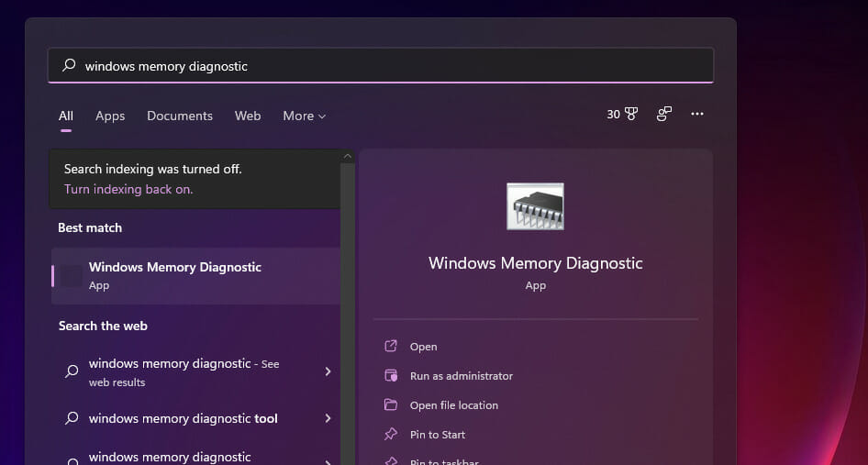Open the rewards points trophy icon

coord(631,114)
